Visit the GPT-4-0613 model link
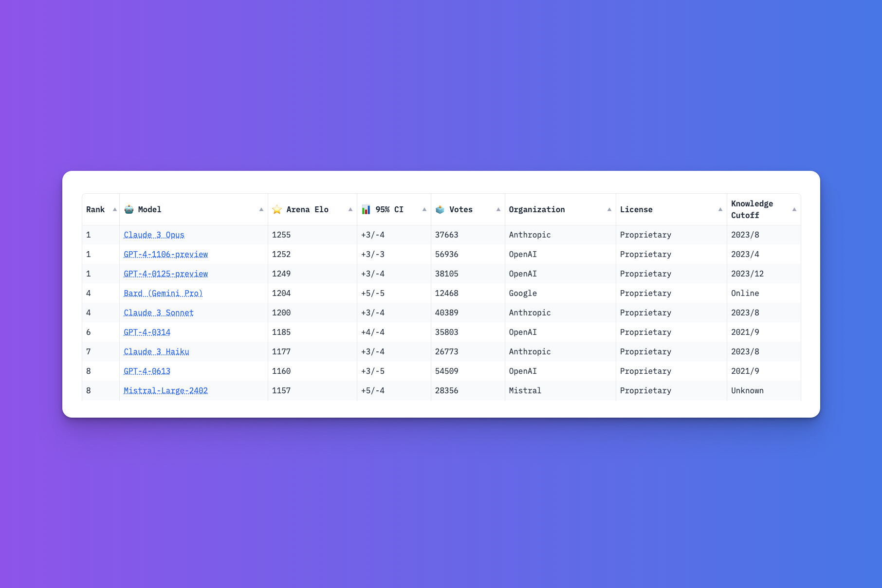This screenshot has width=882, height=588. pyautogui.click(x=147, y=371)
